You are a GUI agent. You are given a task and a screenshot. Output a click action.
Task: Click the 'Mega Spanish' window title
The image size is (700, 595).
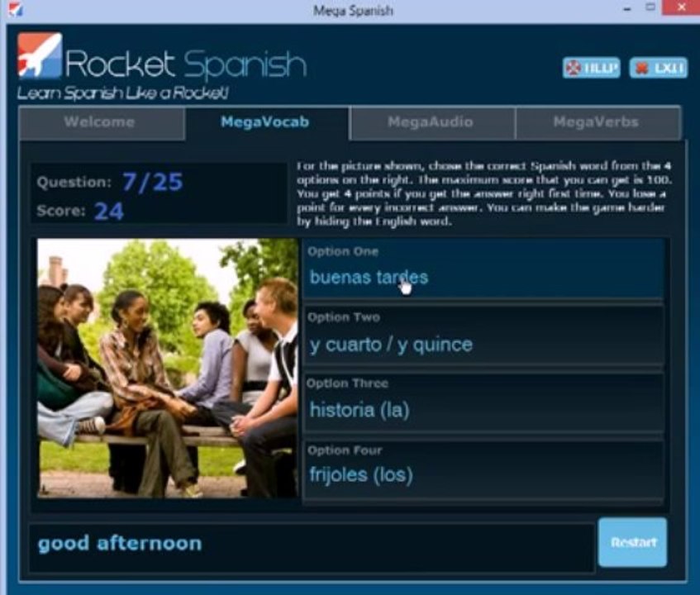click(353, 11)
